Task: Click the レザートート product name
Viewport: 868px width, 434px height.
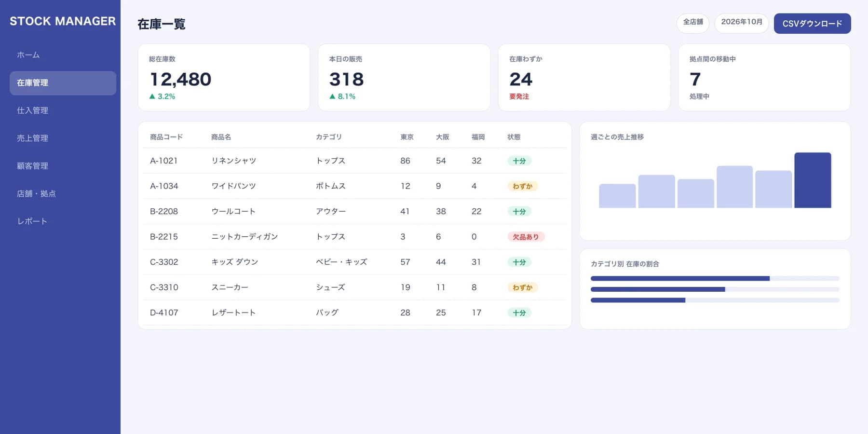Action: 233,312
